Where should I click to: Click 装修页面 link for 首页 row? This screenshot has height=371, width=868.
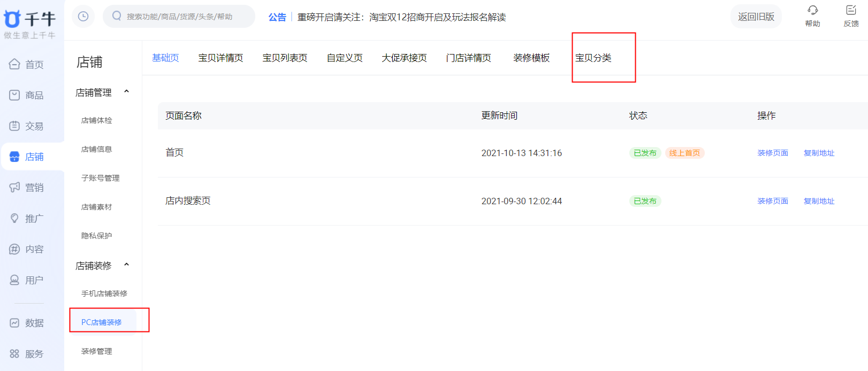pyautogui.click(x=773, y=153)
